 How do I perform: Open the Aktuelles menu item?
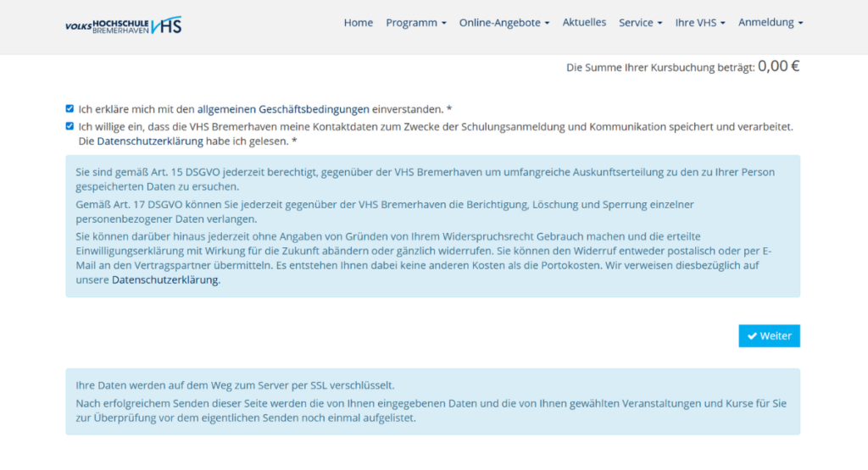click(584, 23)
